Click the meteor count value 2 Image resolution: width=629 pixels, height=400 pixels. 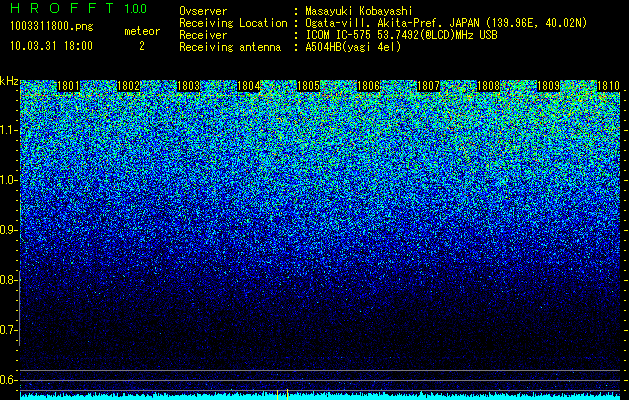coord(142,46)
